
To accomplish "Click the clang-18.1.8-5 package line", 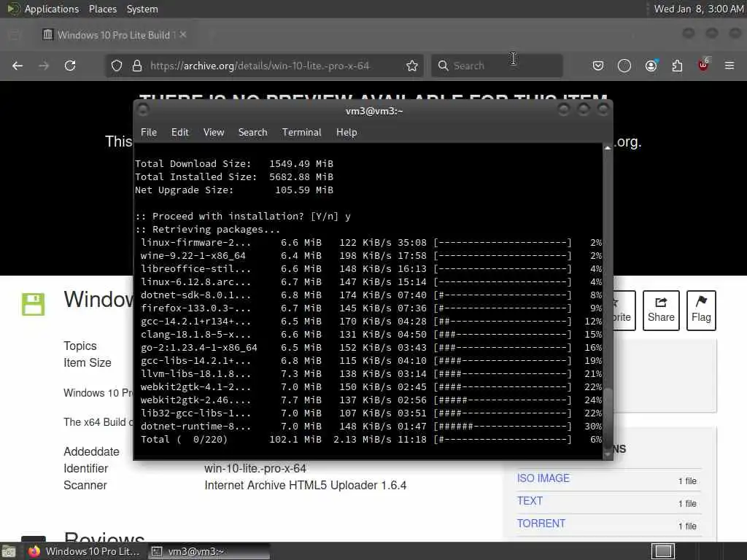I will 371,334.
